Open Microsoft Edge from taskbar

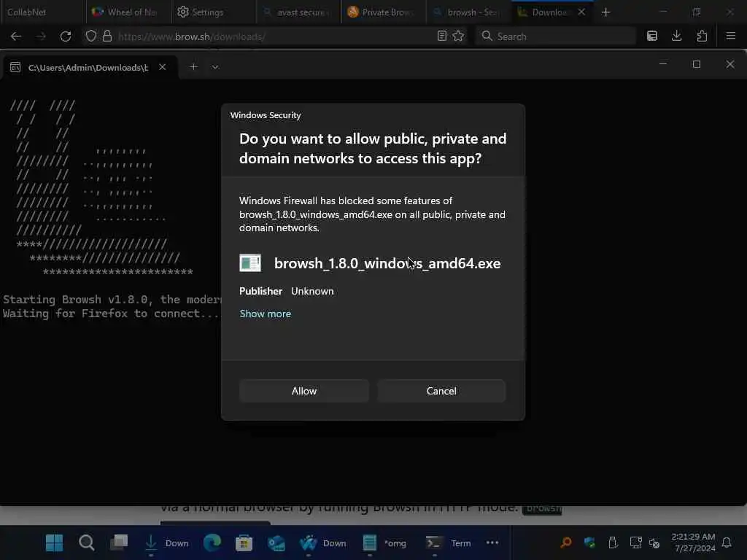coord(212,542)
